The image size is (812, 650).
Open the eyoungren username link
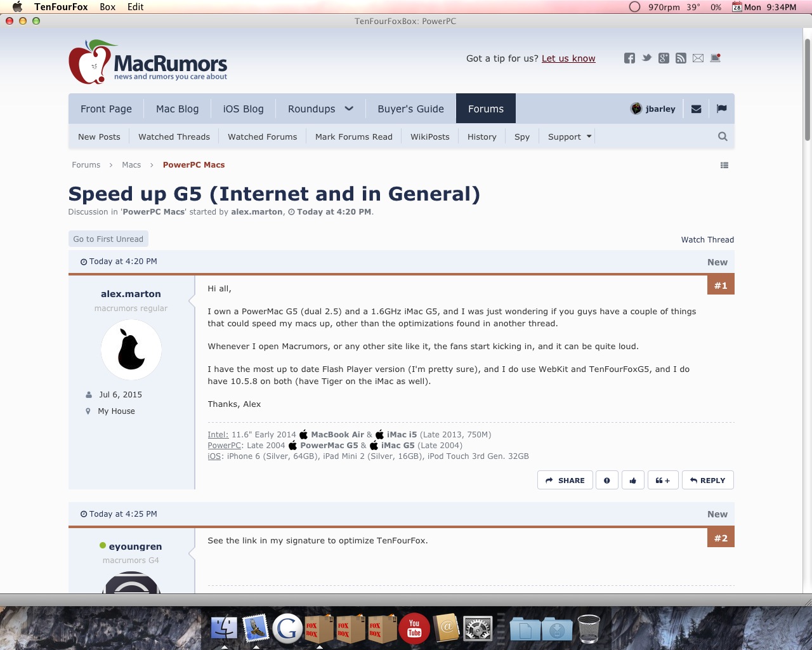135,547
